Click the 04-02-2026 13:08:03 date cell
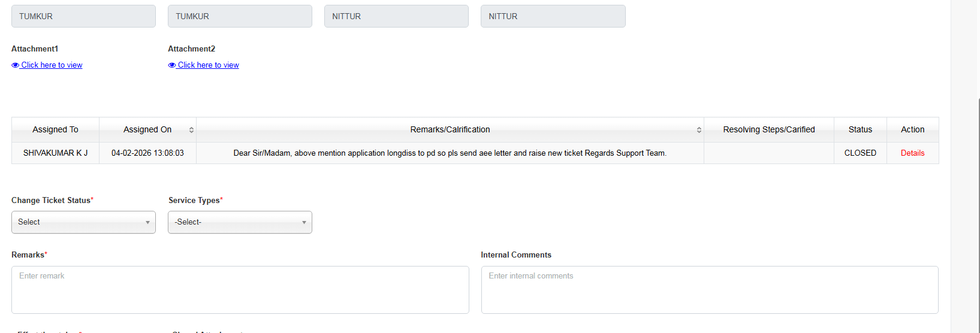980x333 pixels. click(x=147, y=153)
